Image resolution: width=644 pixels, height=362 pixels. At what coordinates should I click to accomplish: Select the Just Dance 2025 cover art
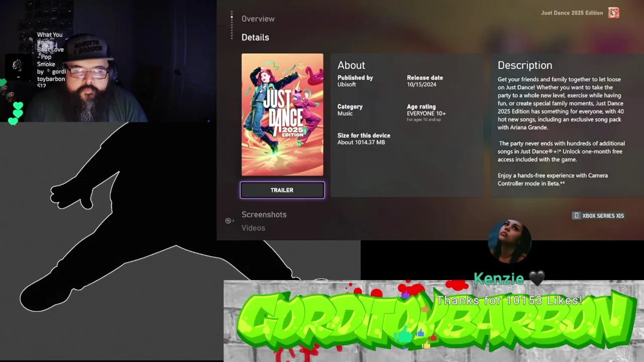tap(282, 115)
